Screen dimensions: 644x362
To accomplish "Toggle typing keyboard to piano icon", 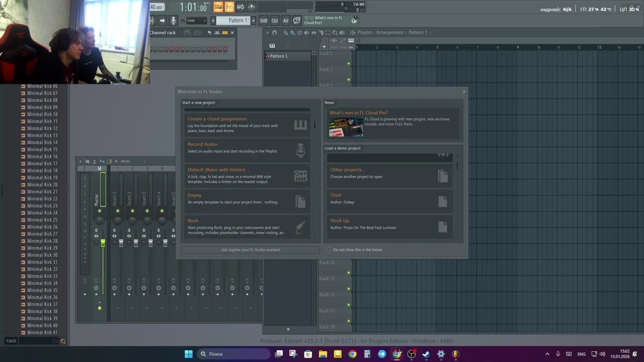I will 218,7.
